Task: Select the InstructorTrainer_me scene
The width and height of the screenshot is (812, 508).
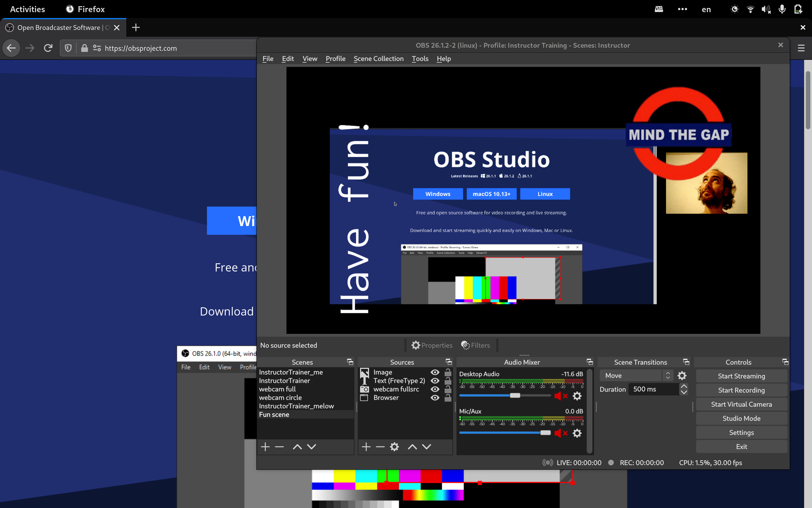Action: click(x=305, y=372)
